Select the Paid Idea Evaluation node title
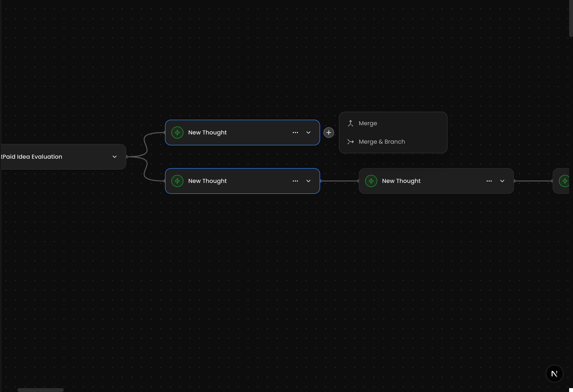This screenshot has width=573, height=392. coord(31,157)
